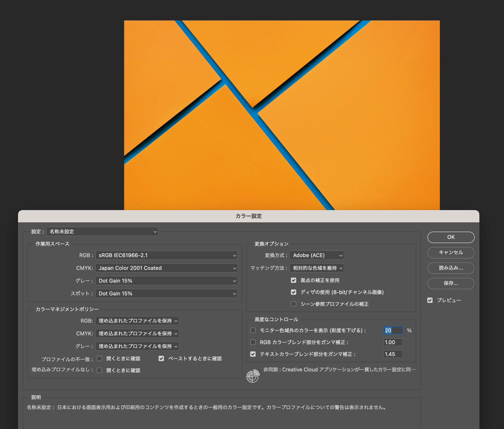Image resolution: width=504 pixels, height=429 pixels.
Task: Click the 1.45 text gamma input field
Action: point(393,354)
